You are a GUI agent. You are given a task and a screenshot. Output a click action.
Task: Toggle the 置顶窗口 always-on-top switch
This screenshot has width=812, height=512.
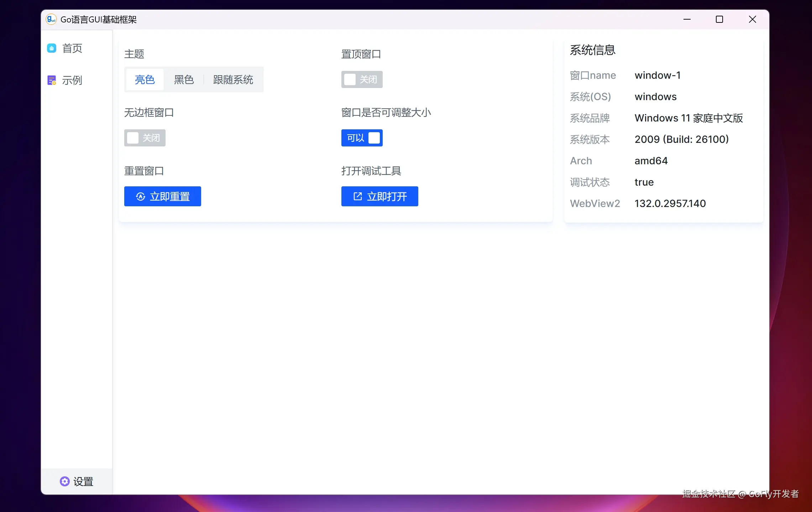[362, 79]
